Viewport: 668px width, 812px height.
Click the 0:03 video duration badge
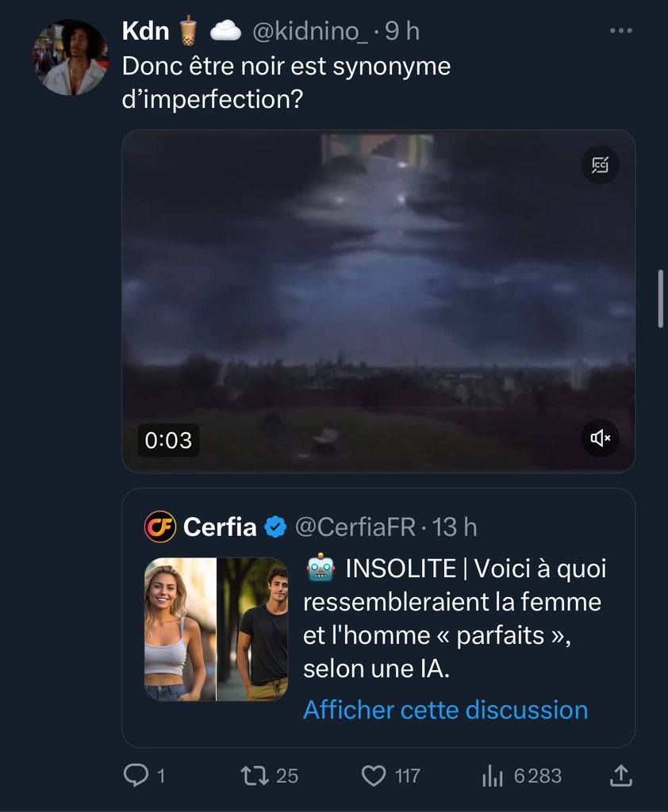coord(168,440)
